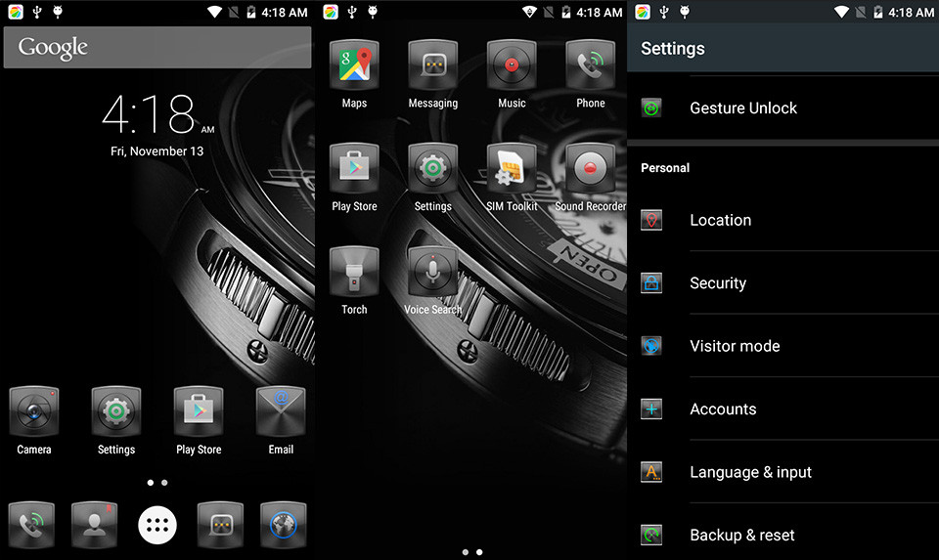Open Play Store in the app drawer
Image resolution: width=939 pixels, height=560 pixels.
(x=354, y=169)
